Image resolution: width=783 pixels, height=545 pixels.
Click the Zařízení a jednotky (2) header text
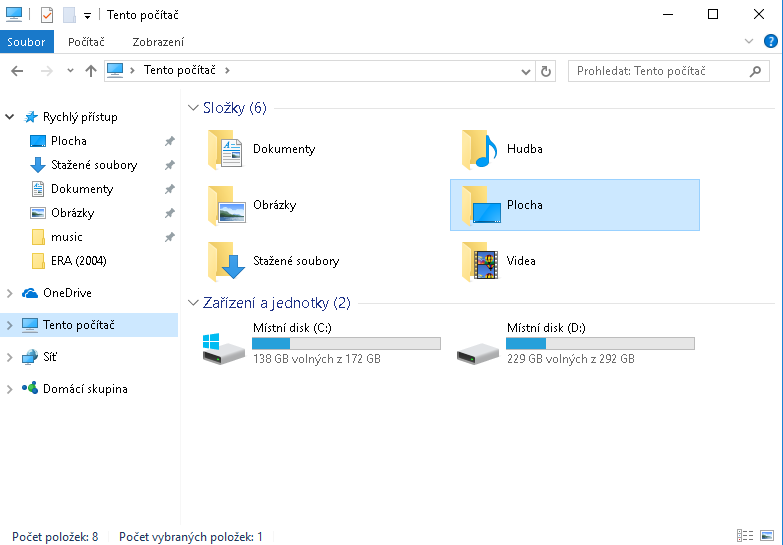click(x=277, y=303)
